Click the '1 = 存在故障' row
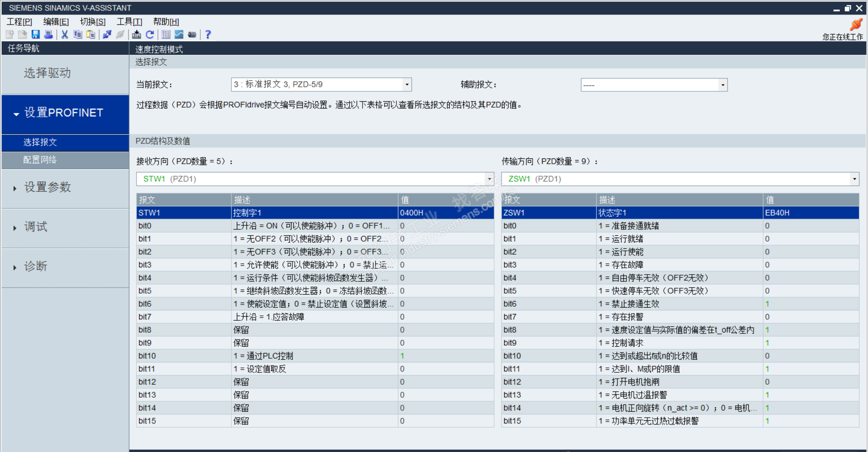Viewport: 868px width, 452px height. (x=680, y=265)
